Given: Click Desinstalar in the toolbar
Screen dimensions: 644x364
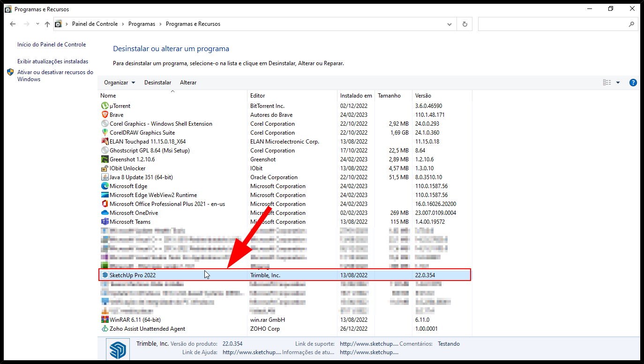Looking at the screenshot, I should pyautogui.click(x=157, y=83).
